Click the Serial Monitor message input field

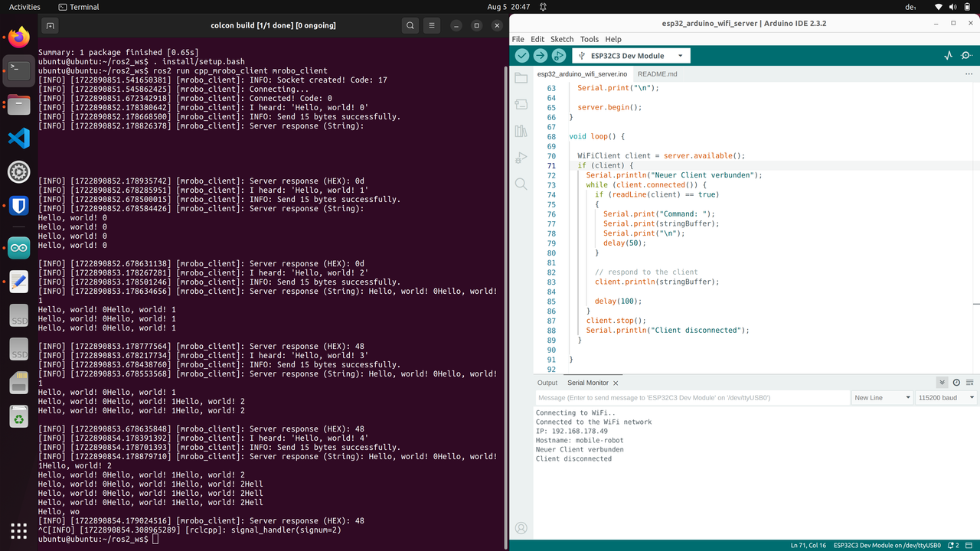[x=692, y=398]
